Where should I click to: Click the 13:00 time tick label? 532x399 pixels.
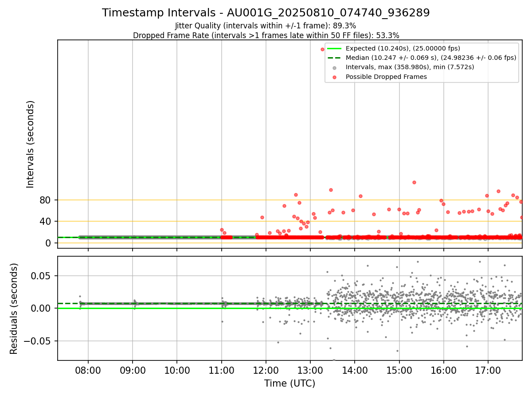point(310,370)
